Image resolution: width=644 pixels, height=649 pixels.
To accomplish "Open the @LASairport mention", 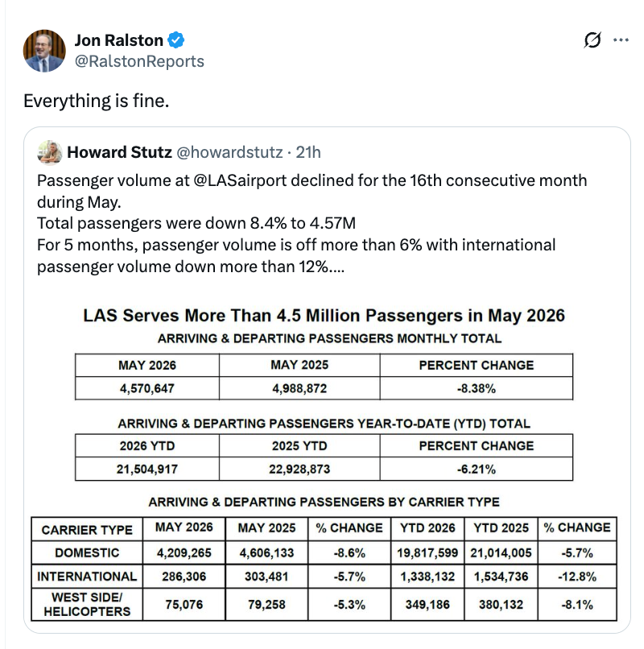I will click(240, 180).
